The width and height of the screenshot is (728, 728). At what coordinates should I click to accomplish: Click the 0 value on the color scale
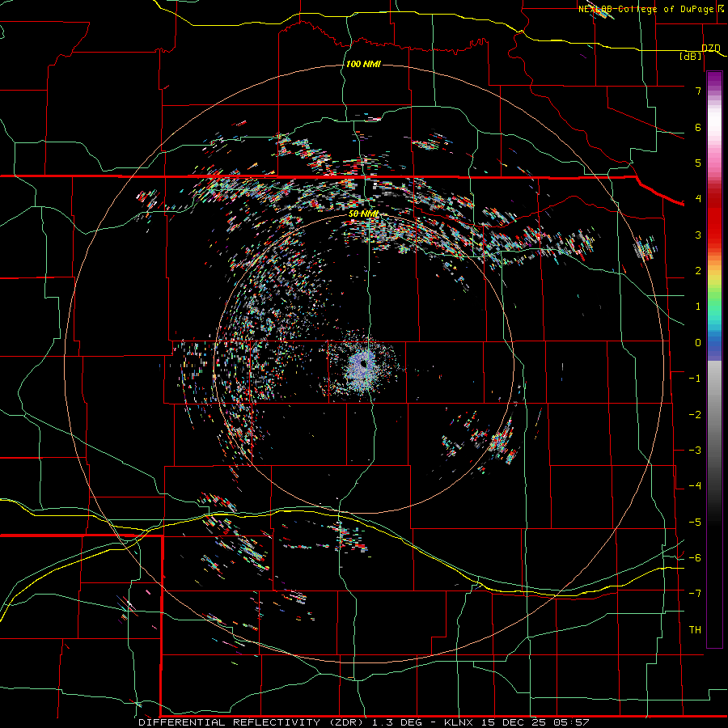coord(698,343)
